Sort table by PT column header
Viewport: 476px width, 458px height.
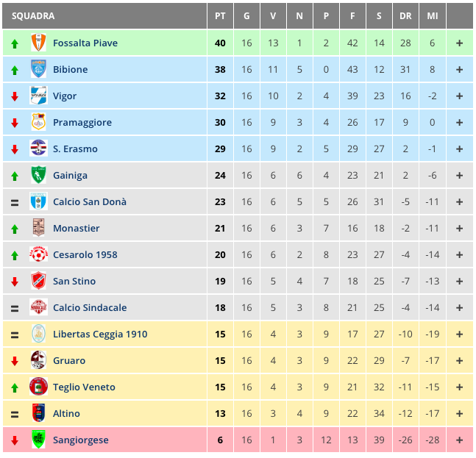coord(220,15)
